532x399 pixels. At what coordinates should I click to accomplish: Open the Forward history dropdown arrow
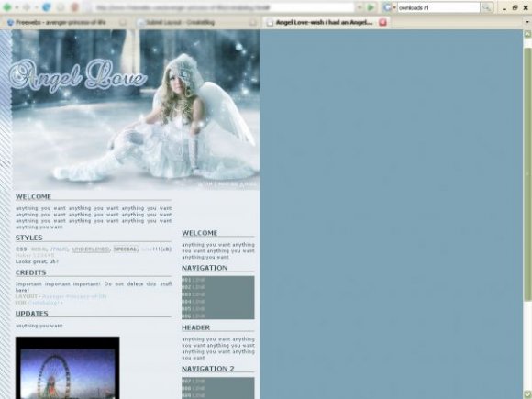tap(36, 7)
